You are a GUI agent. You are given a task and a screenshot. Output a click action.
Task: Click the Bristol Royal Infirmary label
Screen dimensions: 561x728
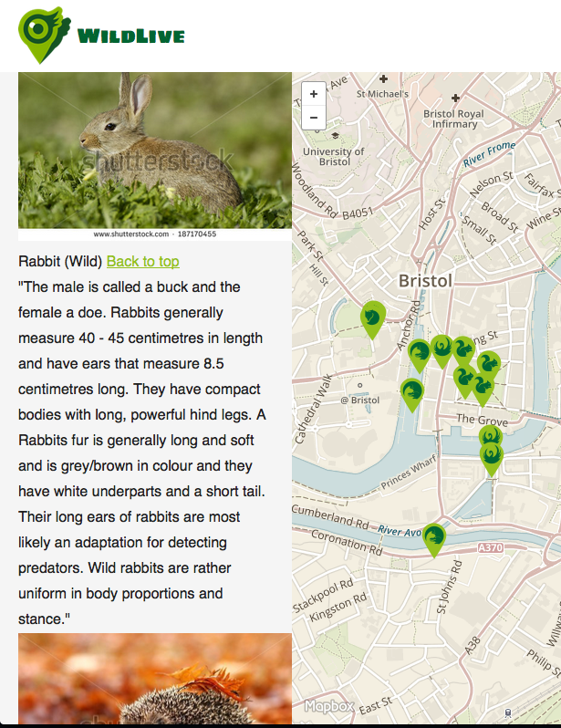[x=453, y=119]
